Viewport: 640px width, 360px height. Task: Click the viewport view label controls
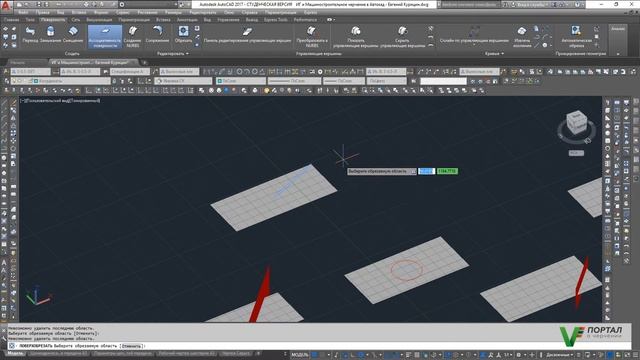tap(60, 100)
